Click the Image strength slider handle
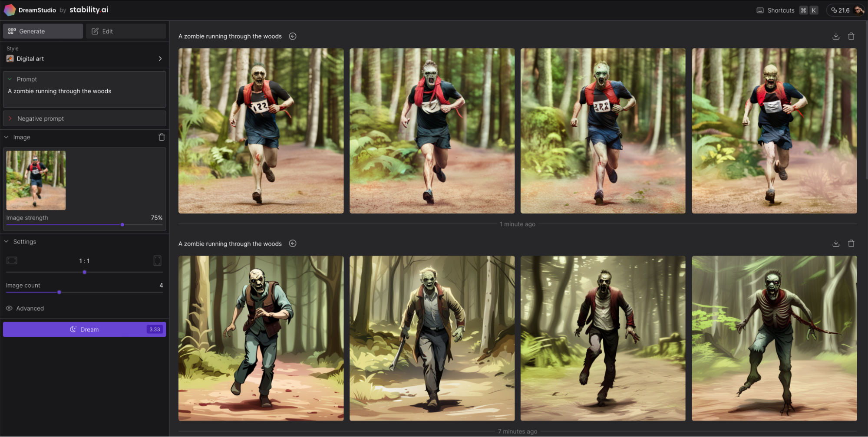This screenshot has height=437, width=868. [x=122, y=225]
